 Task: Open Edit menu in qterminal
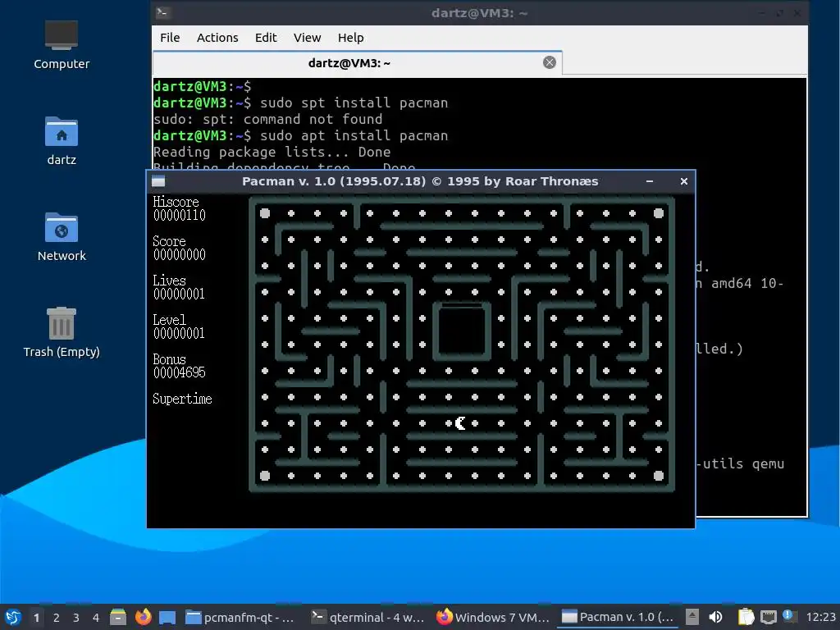266,38
